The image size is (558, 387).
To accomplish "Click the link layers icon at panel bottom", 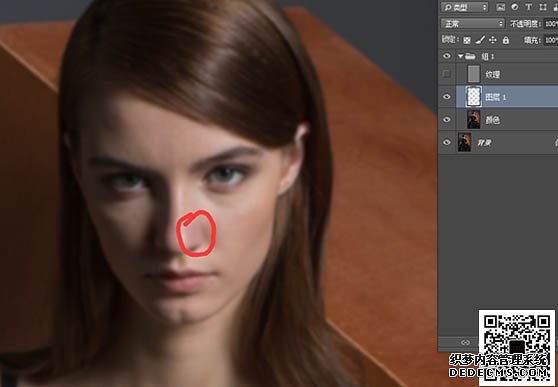I will (465, 342).
